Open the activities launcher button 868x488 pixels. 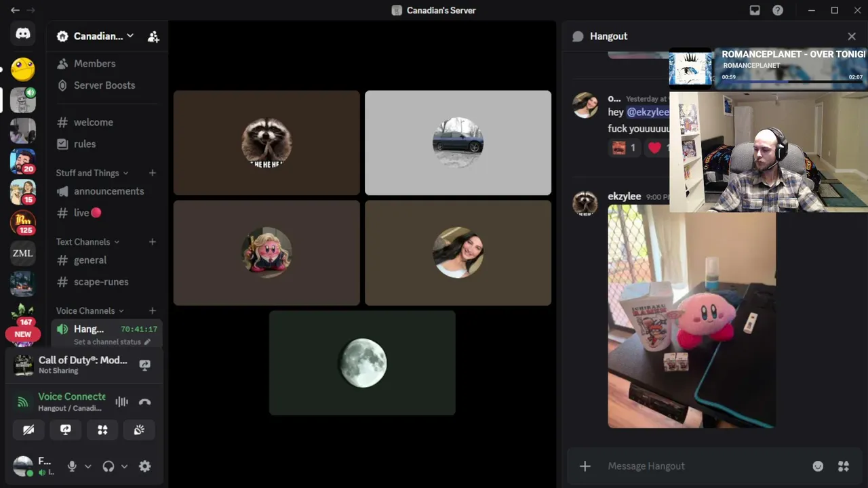coord(102,430)
